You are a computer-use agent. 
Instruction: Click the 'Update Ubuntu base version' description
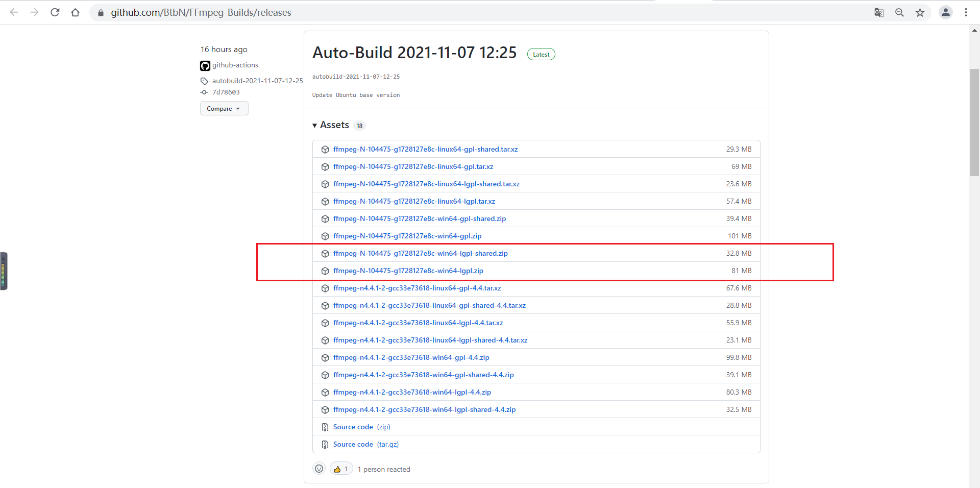tap(356, 95)
